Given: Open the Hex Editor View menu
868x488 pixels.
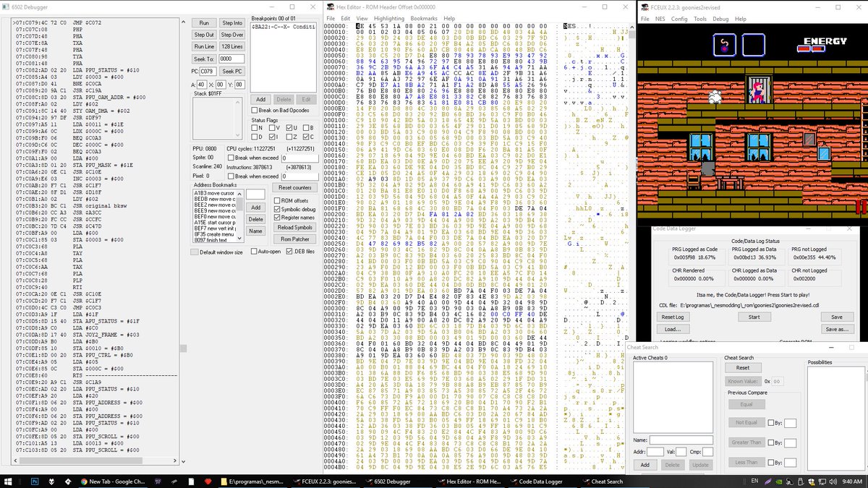Looking at the screenshot, I should [362, 18].
